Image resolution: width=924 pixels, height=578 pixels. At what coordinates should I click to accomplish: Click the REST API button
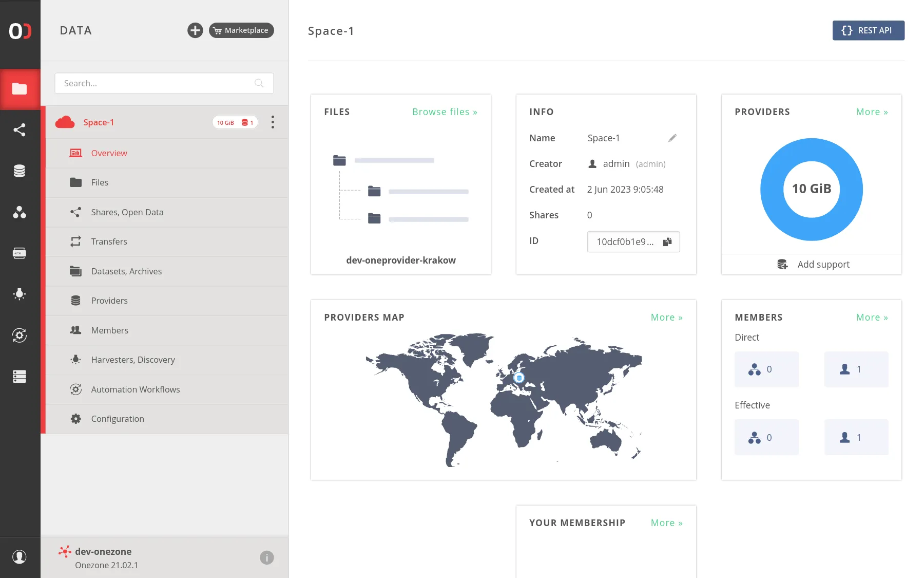click(868, 30)
